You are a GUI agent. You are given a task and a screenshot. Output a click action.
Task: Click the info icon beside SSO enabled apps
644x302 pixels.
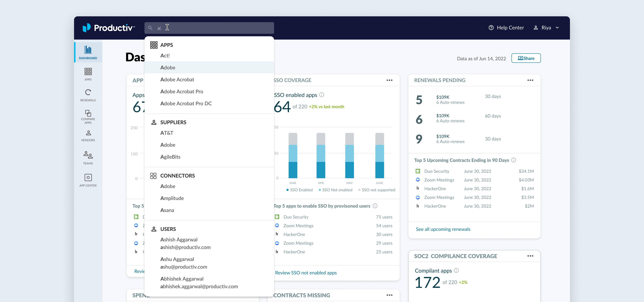(x=322, y=95)
